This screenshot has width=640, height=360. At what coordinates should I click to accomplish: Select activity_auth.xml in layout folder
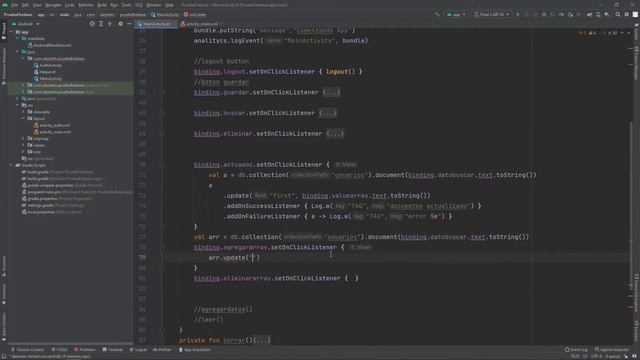pyautogui.click(x=52, y=125)
